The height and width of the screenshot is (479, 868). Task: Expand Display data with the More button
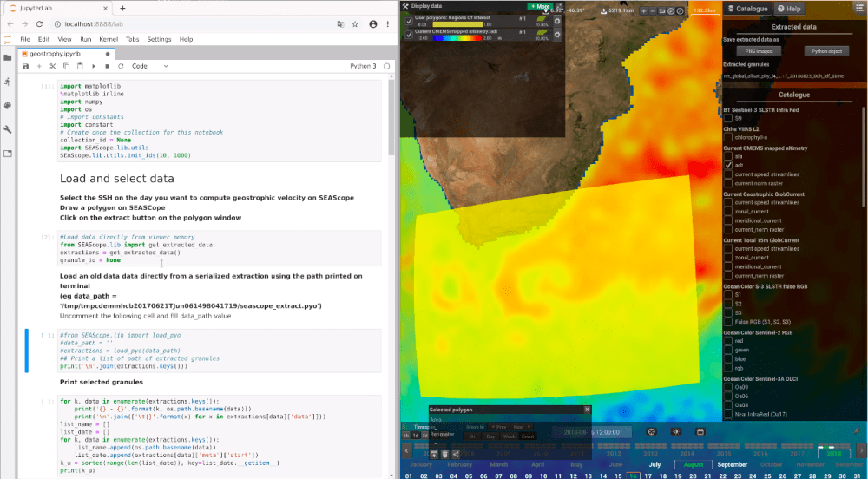click(x=540, y=6)
